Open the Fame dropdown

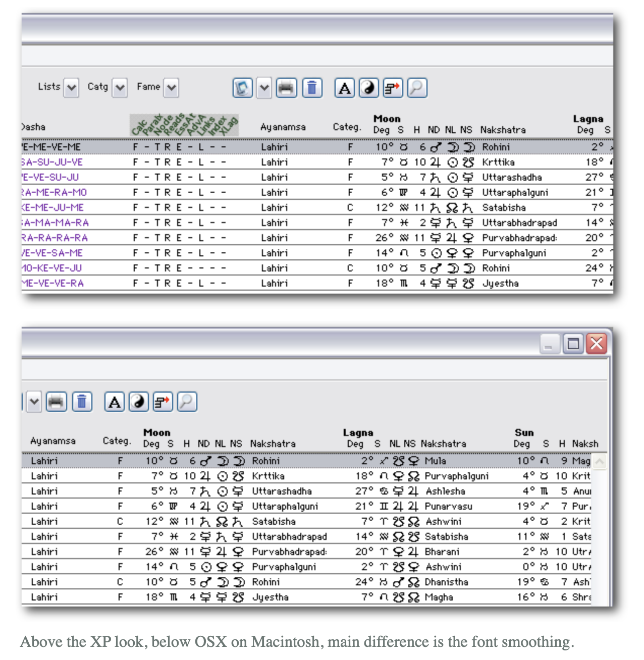172,88
